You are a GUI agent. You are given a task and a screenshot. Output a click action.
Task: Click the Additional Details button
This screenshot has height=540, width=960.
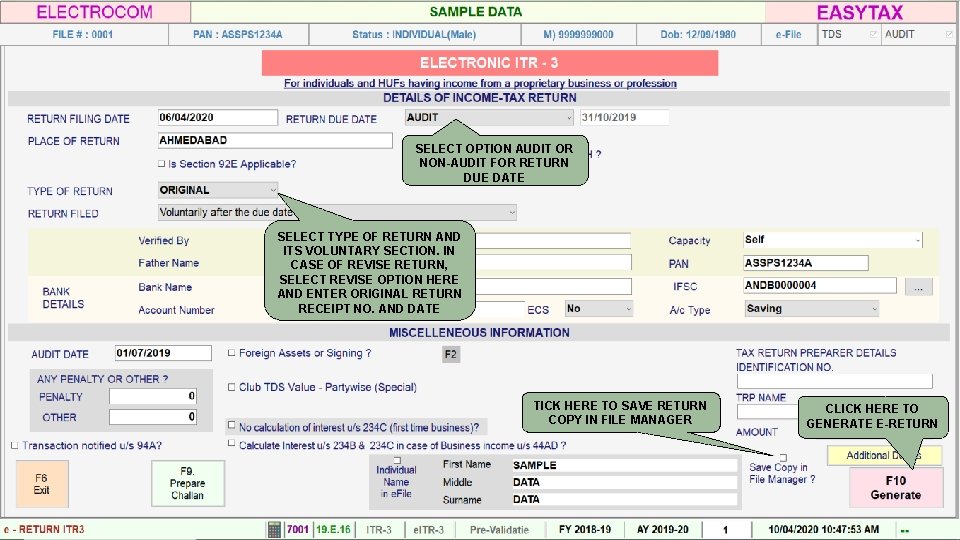(884, 455)
